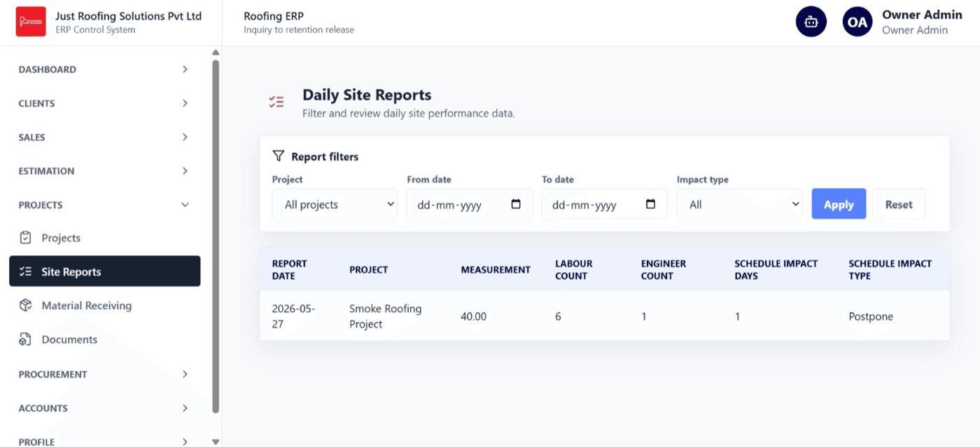Go to Material Receiving page

104,306
